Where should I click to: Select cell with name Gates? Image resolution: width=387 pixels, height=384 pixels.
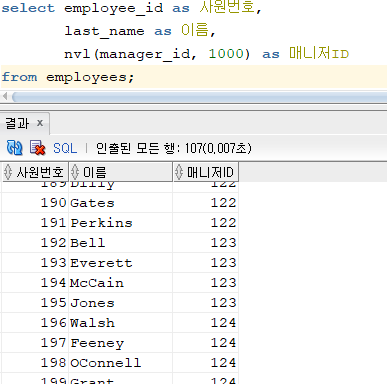click(x=121, y=203)
